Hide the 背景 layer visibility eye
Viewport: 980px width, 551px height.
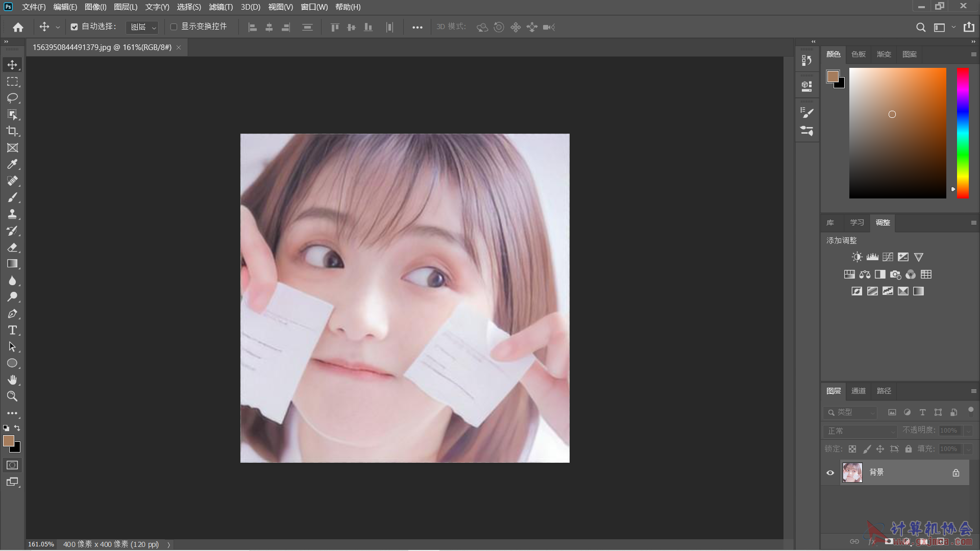click(x=830, y=473)
